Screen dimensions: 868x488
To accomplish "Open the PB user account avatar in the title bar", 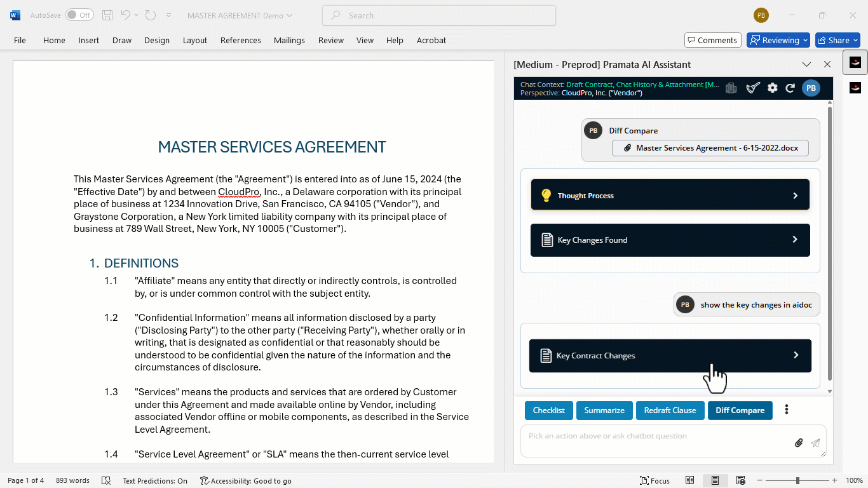I will (761, 15).
